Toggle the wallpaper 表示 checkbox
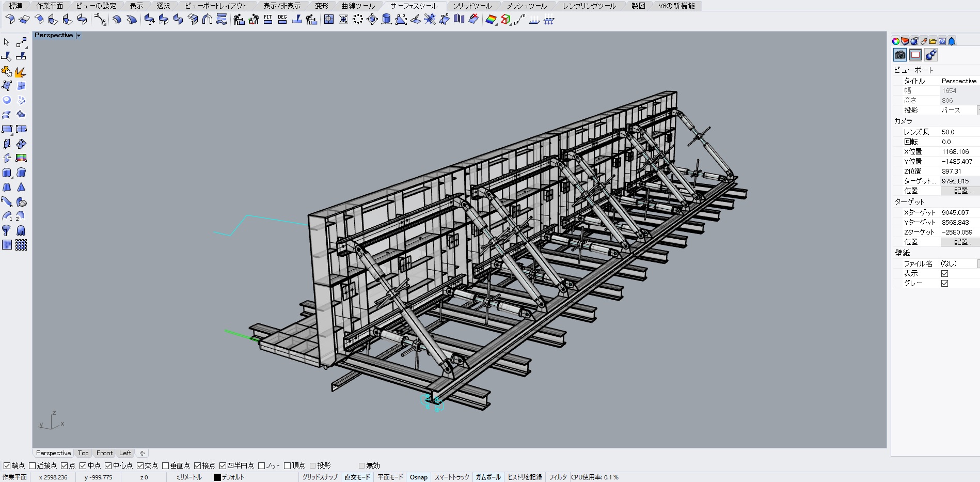 coord(944,273)
